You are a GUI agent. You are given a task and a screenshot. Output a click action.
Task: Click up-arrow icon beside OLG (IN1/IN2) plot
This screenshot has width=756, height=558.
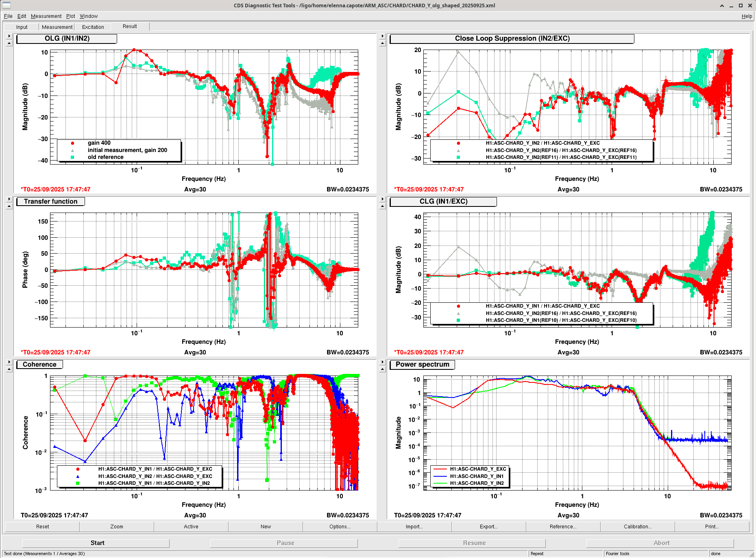coord(9,43)
